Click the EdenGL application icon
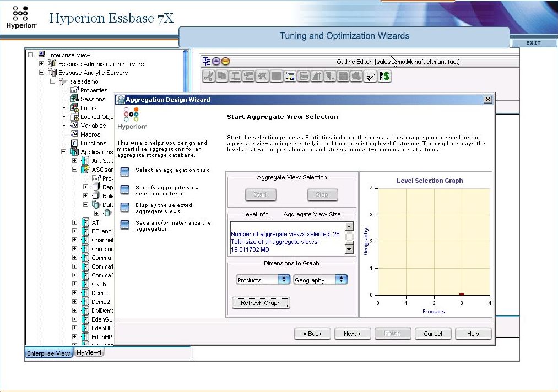Viewport: 558px width, 392px height. 85,319
